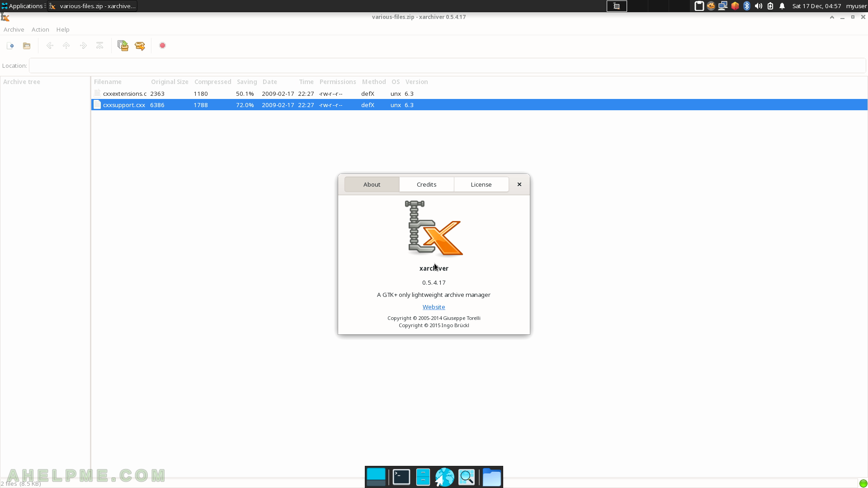
Task: Click the battery power tray icon
Action: (770, 6)
